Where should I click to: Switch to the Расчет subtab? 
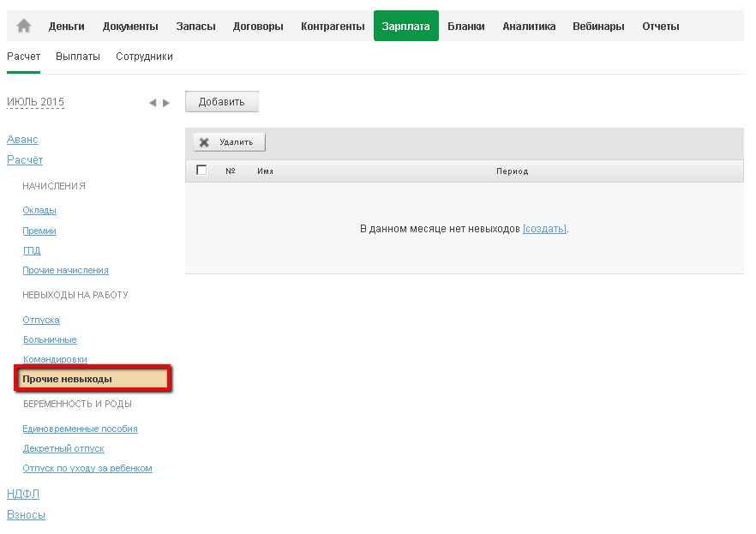coord(24,57)
